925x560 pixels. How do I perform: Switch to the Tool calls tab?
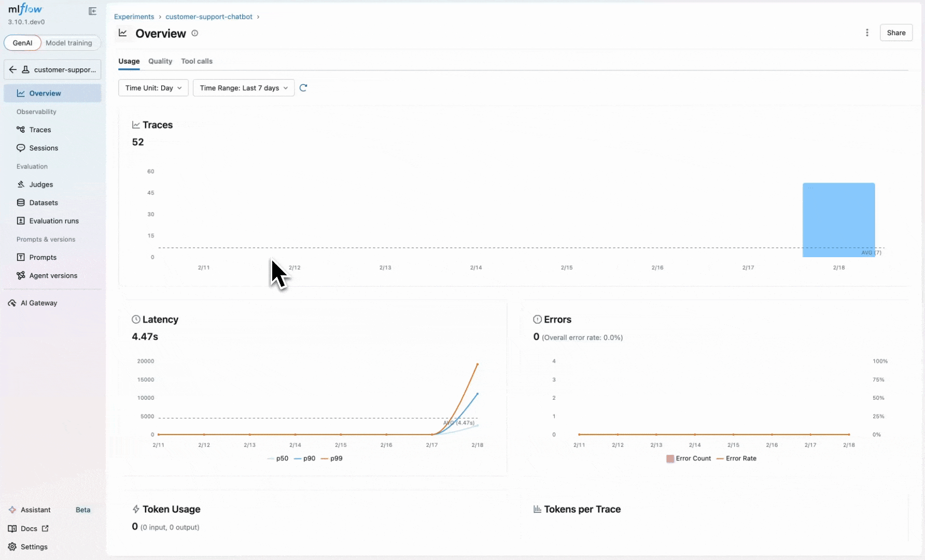pos(197,61)
